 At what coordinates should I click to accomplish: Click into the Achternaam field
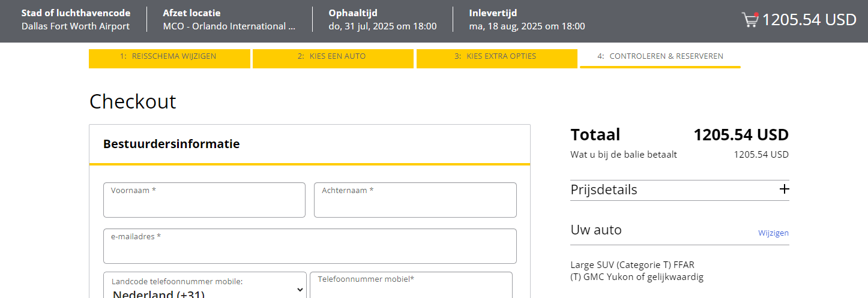point(415,204)
